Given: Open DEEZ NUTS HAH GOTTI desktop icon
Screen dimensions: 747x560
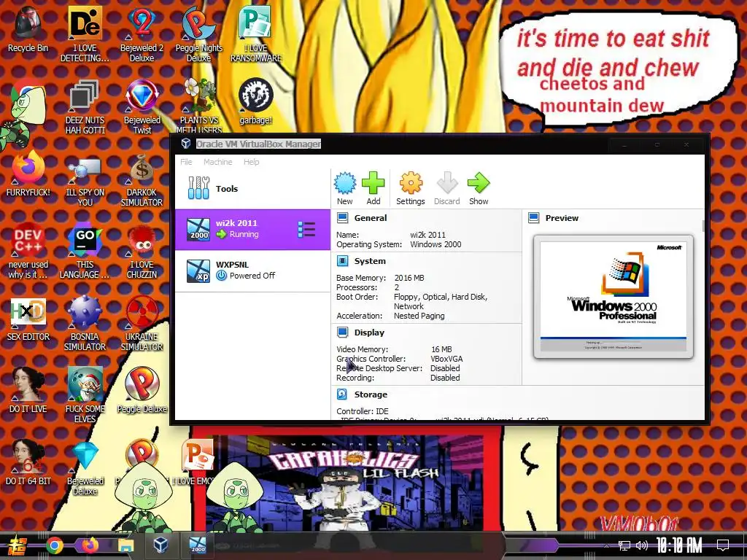Looking at the screenshot, I should [85, 106].
